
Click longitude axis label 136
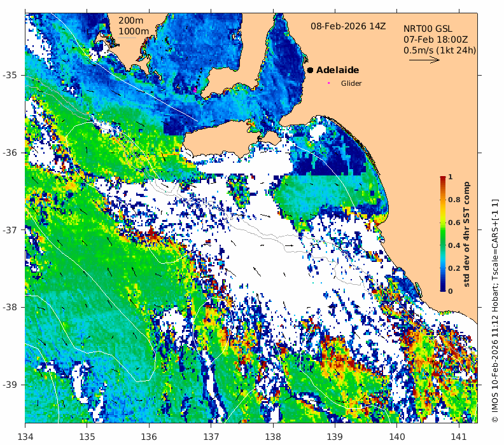(x=149, y=437)
